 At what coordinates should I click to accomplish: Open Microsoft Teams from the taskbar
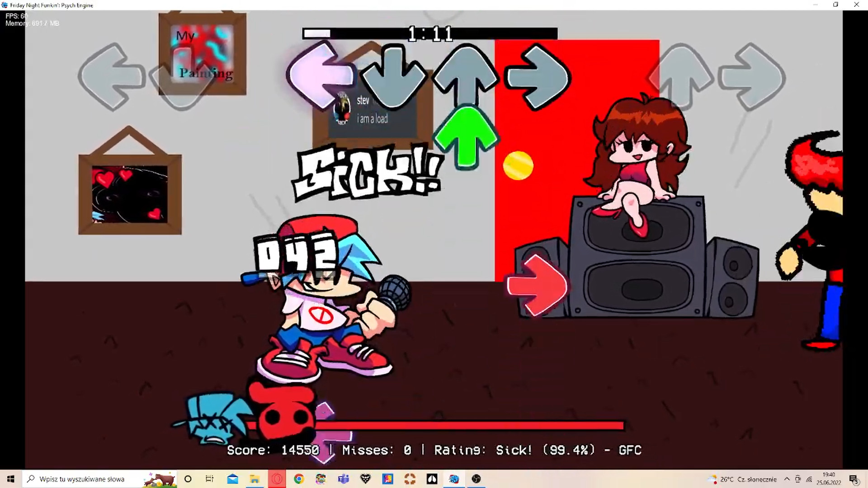point(343,479)
